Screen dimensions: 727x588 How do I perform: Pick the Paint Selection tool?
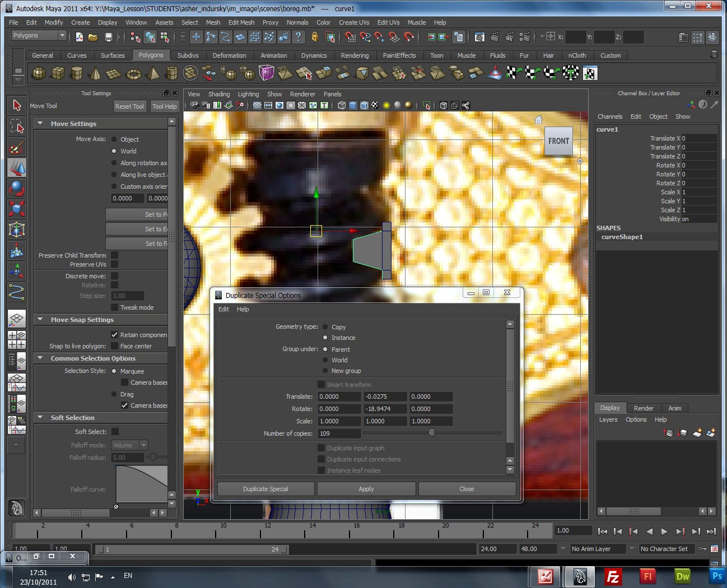coord(16,147)
